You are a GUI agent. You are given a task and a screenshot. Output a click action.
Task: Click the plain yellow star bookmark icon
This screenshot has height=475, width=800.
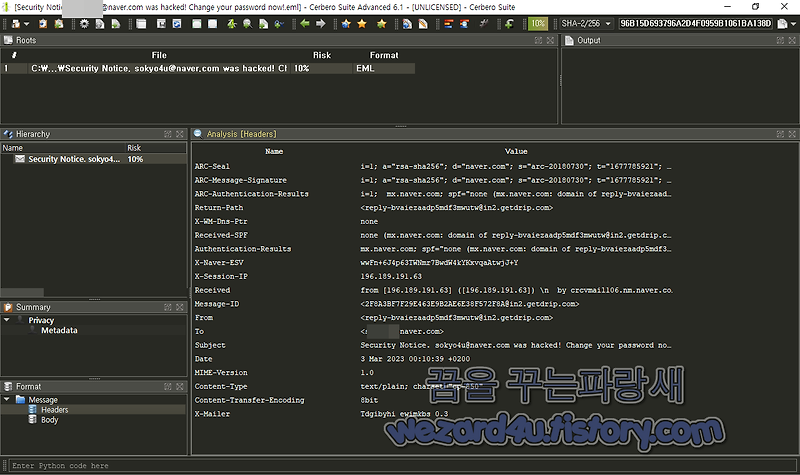[x=362, y=23]
